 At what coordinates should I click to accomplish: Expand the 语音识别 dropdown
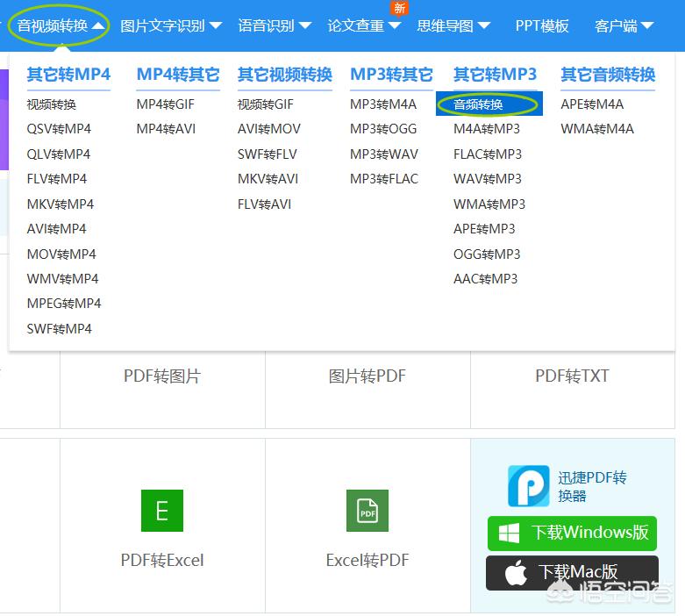pyautogui.click(x=275, y=25)
